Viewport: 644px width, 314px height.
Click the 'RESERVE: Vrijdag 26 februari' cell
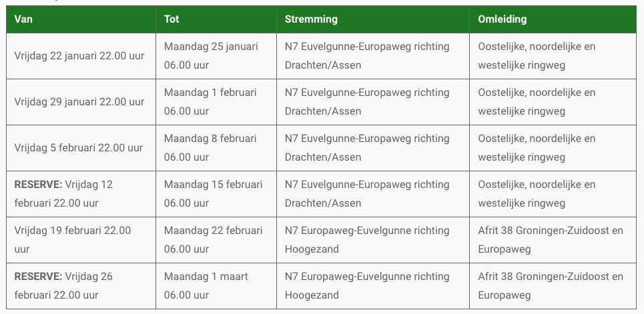(63, 286)
